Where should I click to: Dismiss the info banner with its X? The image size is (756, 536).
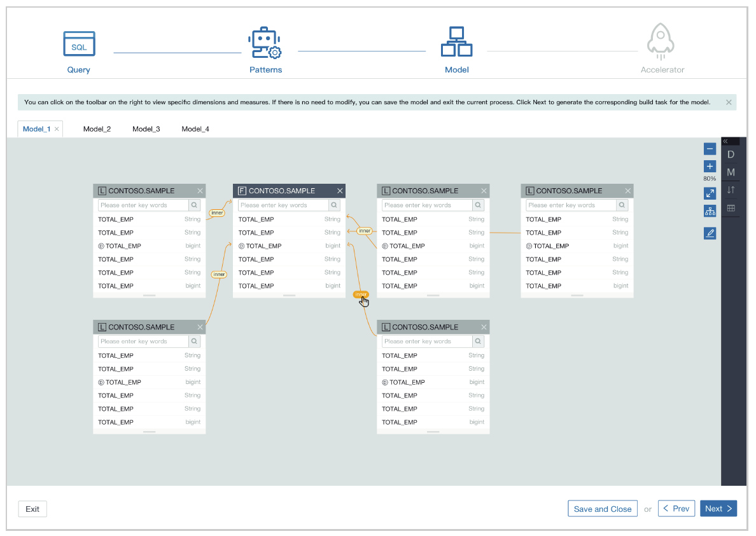729,102
